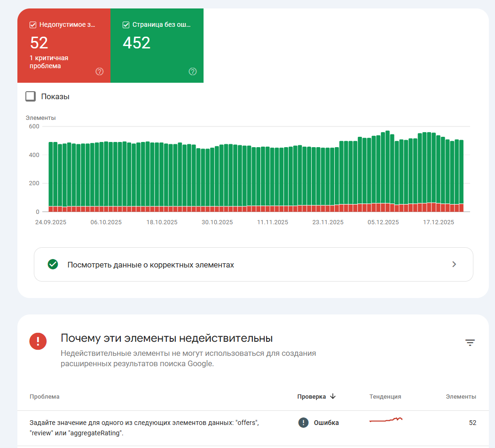495x448 pixels.
Task: Click the 05.12.2025 date label on chart
Action: click(x=383, y=222)
